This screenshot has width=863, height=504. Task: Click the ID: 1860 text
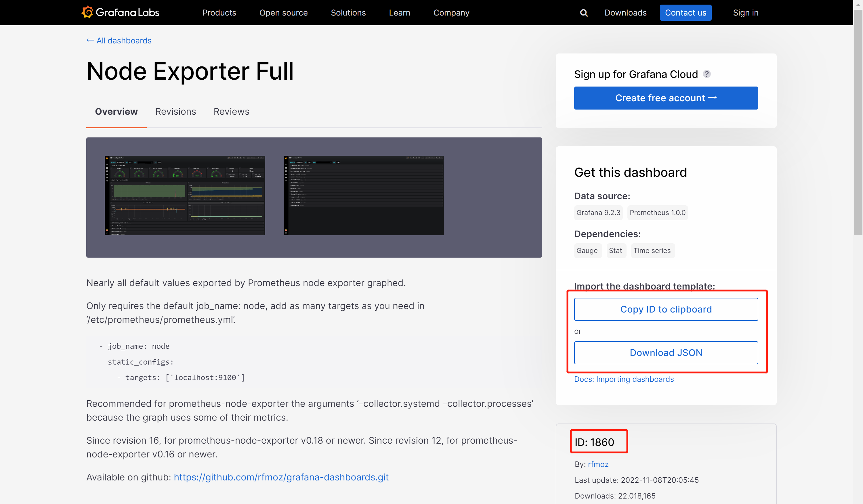click(x=594, y=442)
